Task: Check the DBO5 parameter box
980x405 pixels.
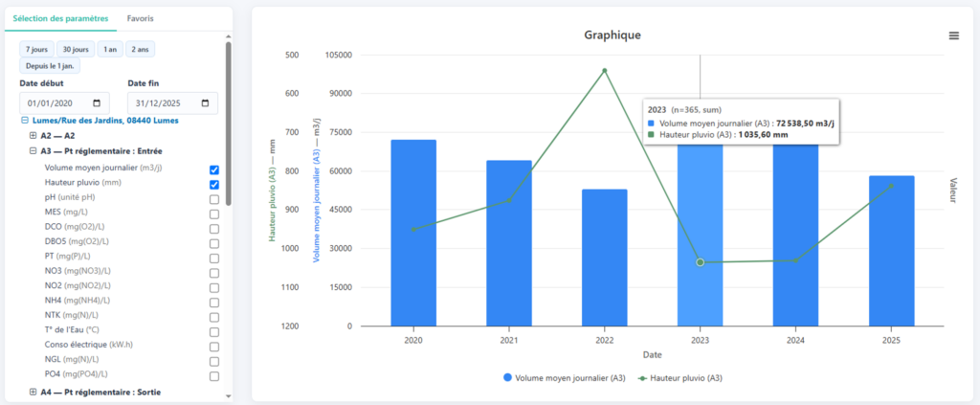Action: (x=214, y=244)
